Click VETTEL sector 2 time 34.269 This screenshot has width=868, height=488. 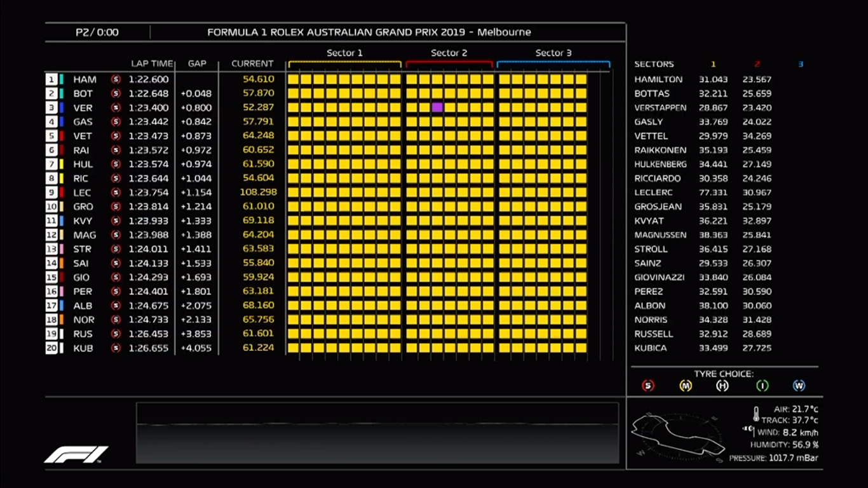(x=757, y=136)
